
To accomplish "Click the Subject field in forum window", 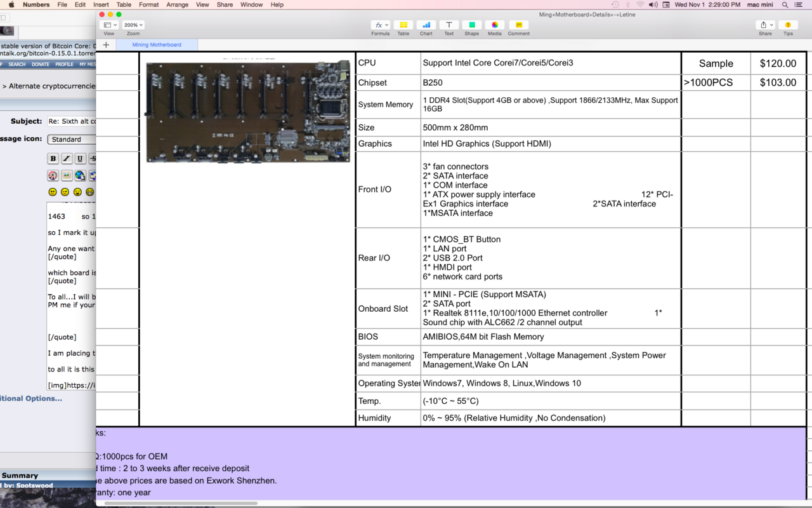I will click(x=71, y=121).
